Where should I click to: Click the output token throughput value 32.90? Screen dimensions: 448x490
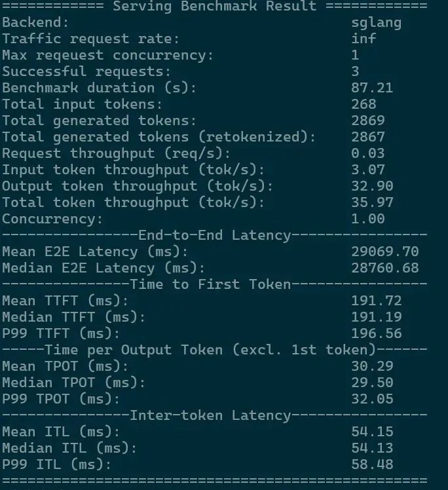point(372,186)
